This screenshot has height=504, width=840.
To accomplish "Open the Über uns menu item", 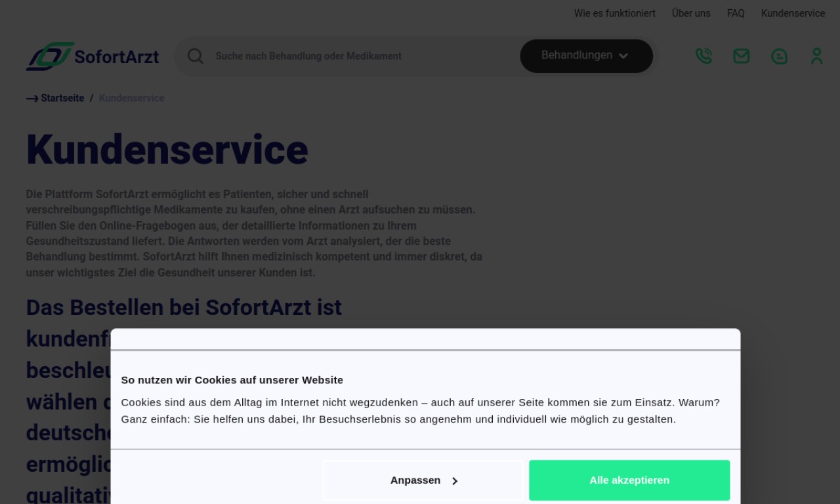I will coord(691,13).
